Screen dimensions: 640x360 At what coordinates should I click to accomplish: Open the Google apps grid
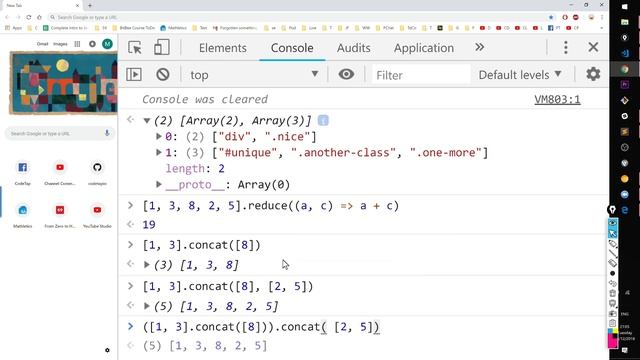click(x=77, y=44)
